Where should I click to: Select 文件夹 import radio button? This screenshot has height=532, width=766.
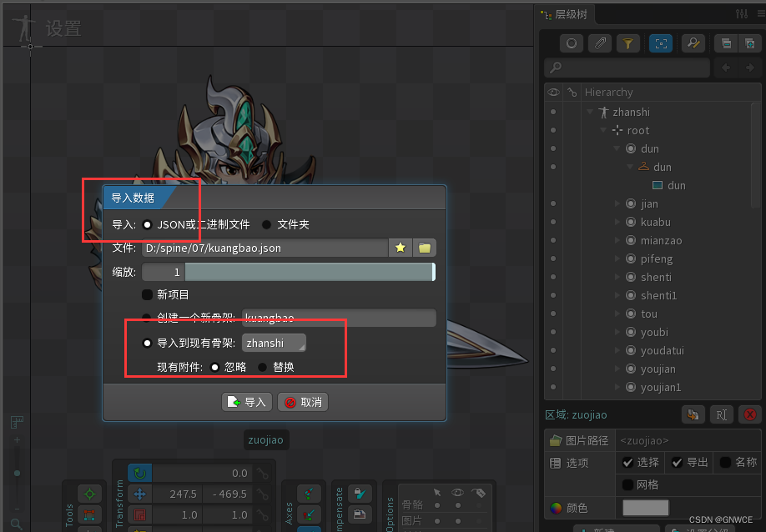coord(266,224)
